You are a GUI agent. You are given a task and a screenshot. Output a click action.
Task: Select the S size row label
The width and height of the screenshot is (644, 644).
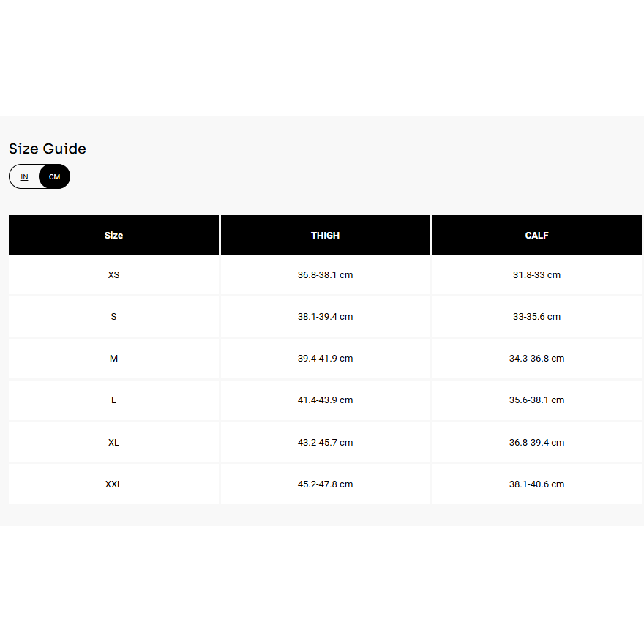(113, 317)
